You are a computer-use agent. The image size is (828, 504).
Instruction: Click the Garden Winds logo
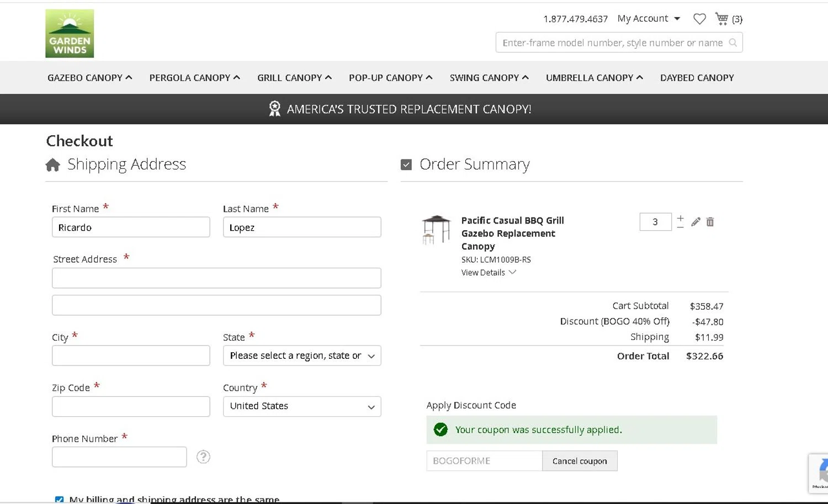pos(70,33)
